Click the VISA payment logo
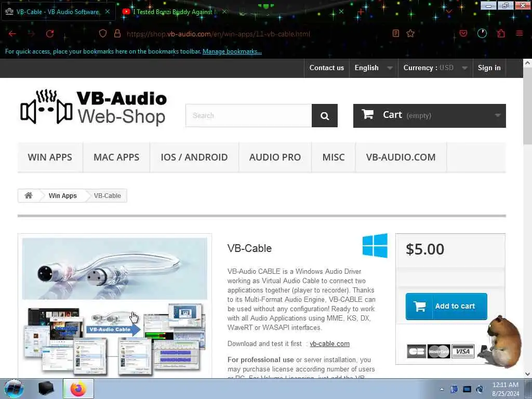 [x=463, y=351]
